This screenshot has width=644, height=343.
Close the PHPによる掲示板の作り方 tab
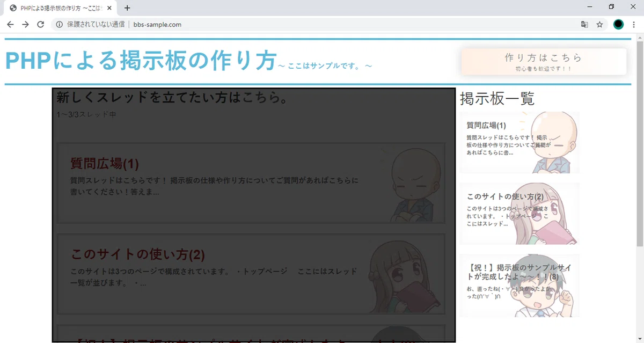(x=110, y=8)
